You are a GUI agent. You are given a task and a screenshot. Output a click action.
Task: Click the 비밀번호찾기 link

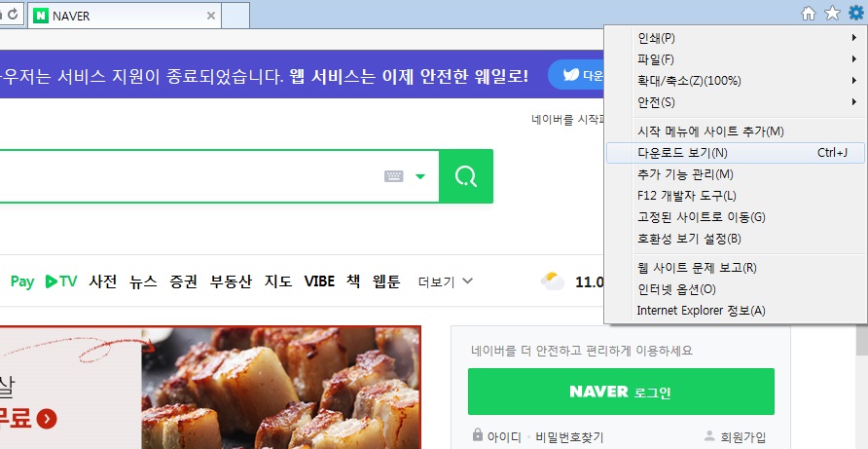(569, 436)
